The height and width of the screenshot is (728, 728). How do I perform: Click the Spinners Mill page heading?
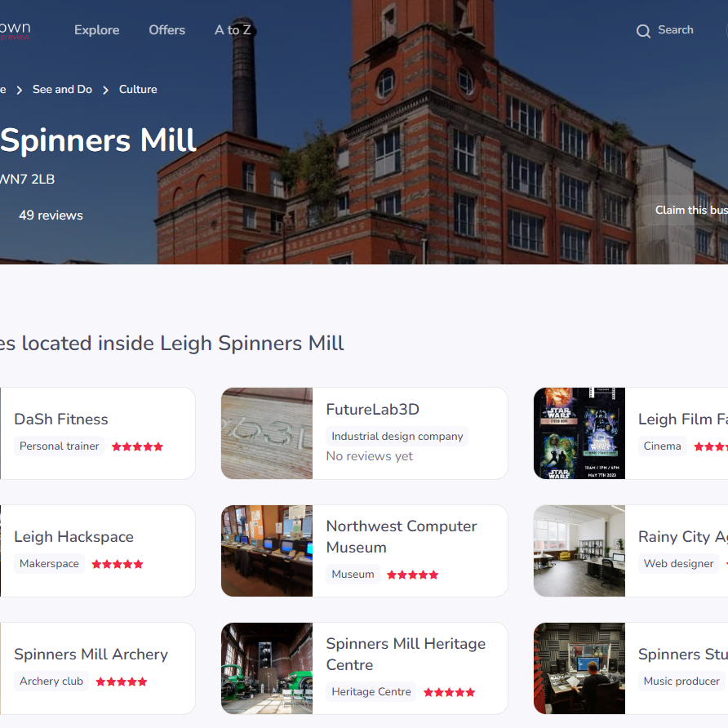[x=99, y=140]
